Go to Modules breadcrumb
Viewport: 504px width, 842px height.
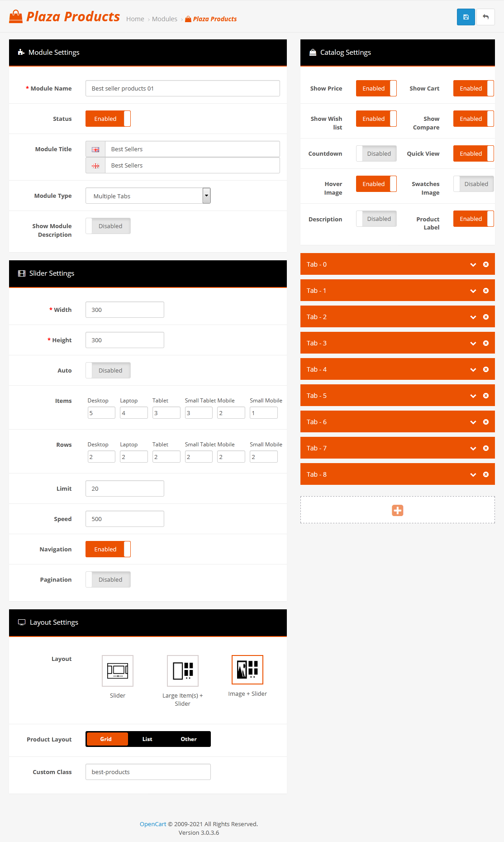point(165,19)
